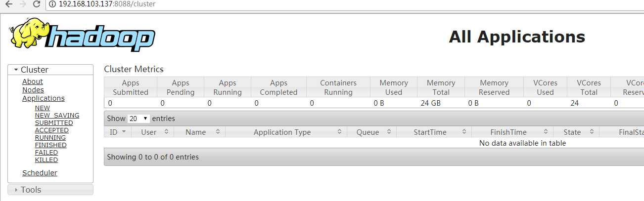Click the sort arrow on the ID column
The width and height of the screenshot is (644, 201).
tap(123, 132)
